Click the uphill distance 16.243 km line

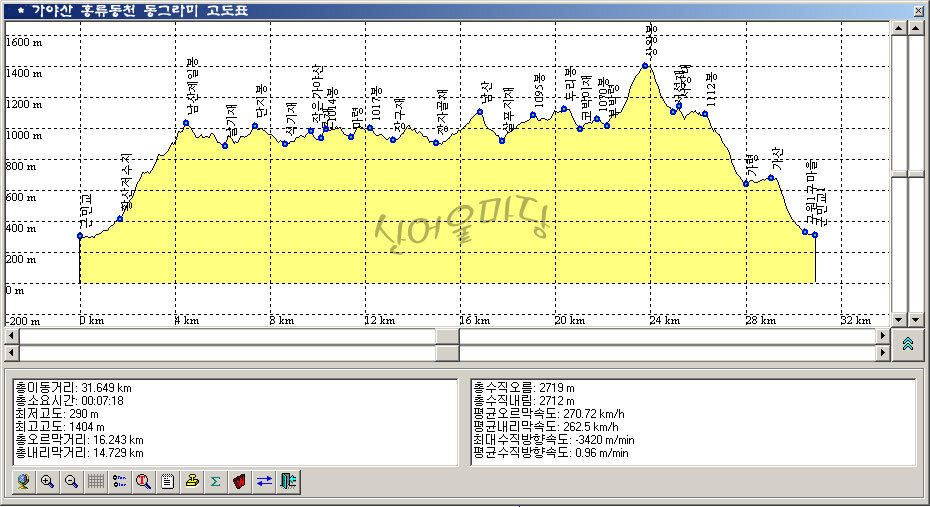(79, 440)
